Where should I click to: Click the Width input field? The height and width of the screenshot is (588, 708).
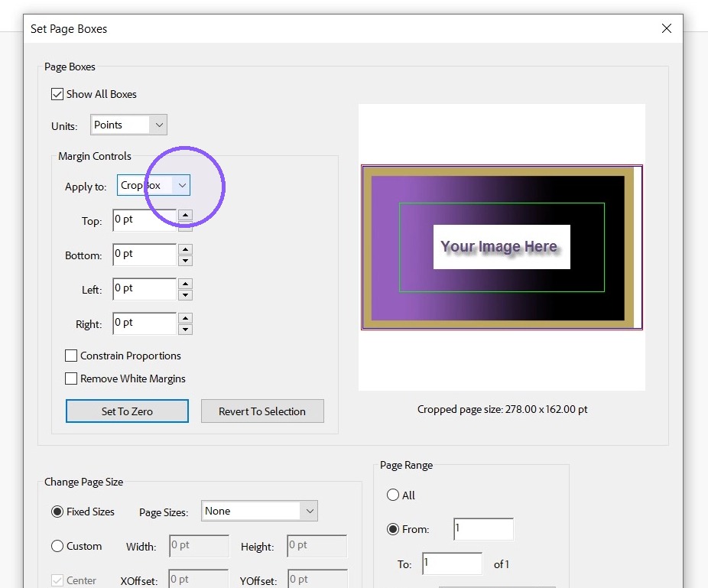[x=199, y=547]
